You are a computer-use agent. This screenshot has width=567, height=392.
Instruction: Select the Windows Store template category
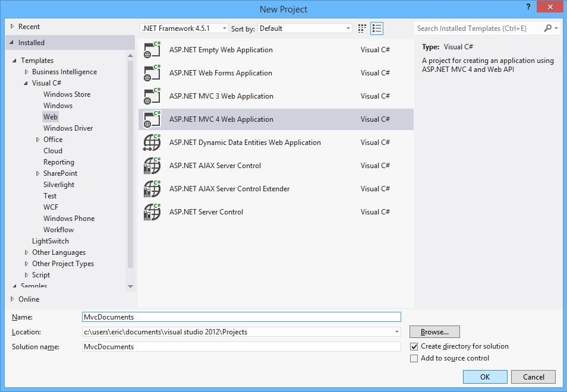tap(67, 94)
